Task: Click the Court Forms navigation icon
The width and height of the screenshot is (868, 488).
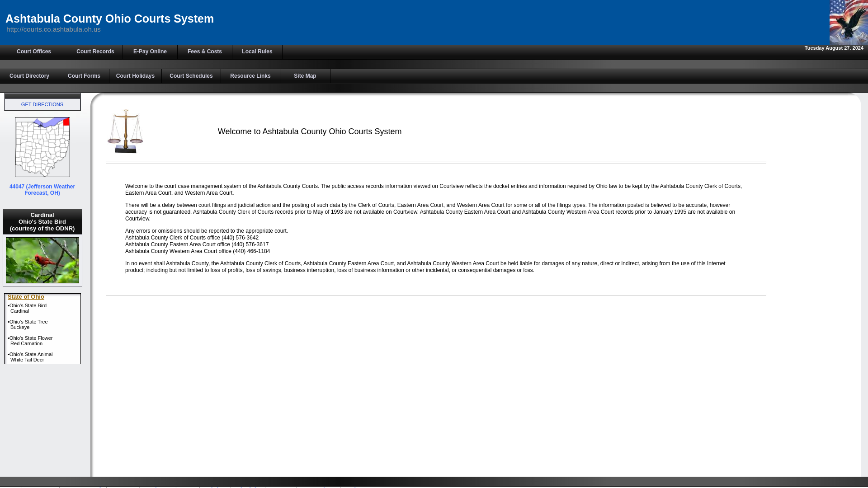Action: (x=84, y=75)
